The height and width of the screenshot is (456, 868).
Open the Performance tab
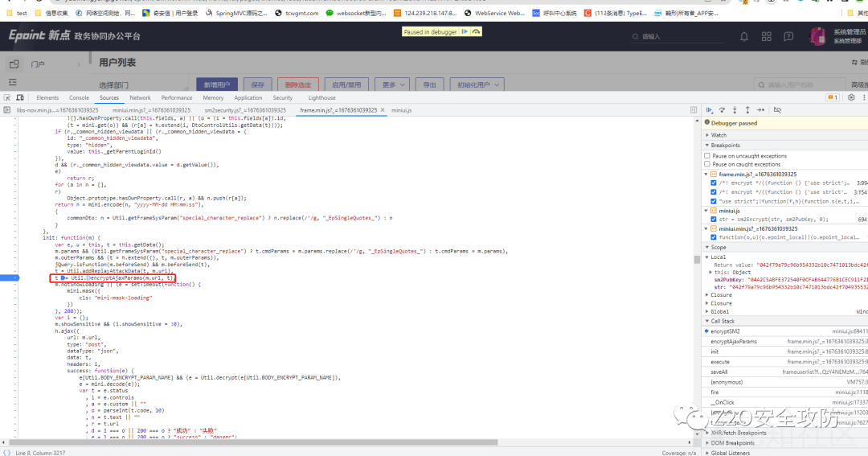pos(177,97)
